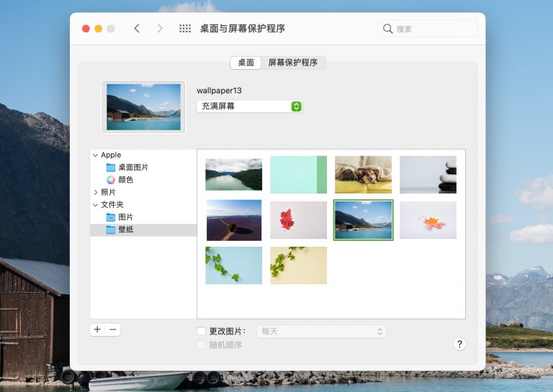Remove folder with minus button
Screen dimensions: 553x392
[x=113, y=329]
